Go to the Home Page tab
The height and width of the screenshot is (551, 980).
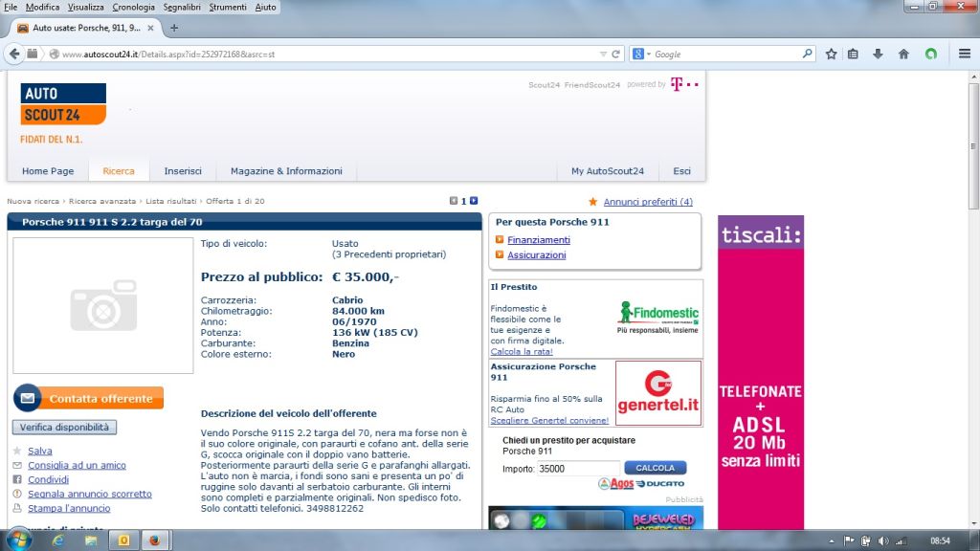(48, 171)
